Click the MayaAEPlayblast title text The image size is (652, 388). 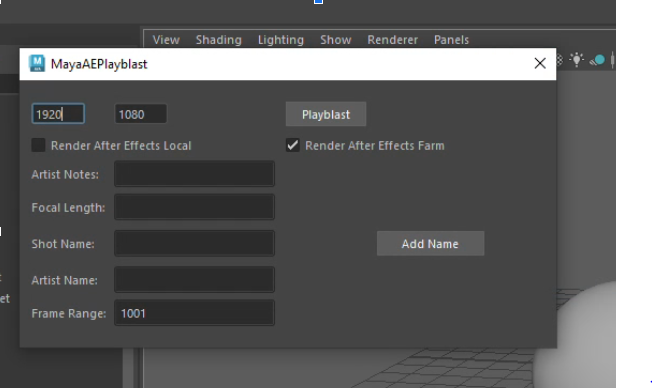[99, 64]
